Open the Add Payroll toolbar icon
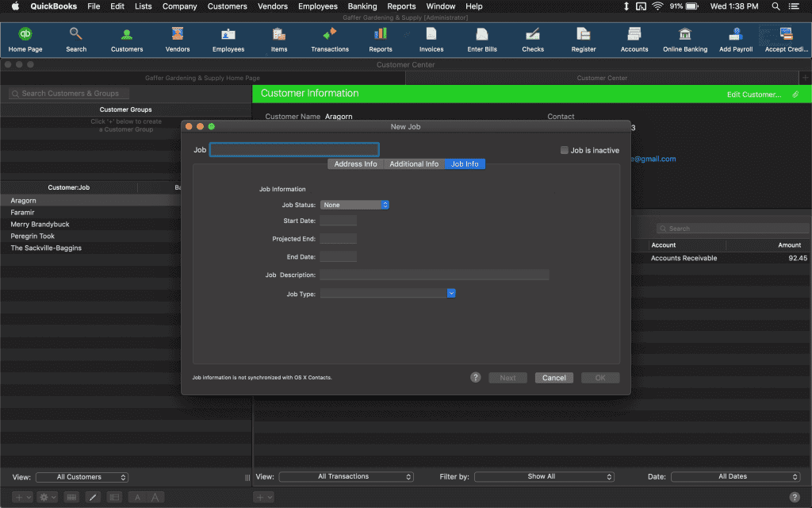Screen dimensions: 812x508 [736, 40]
